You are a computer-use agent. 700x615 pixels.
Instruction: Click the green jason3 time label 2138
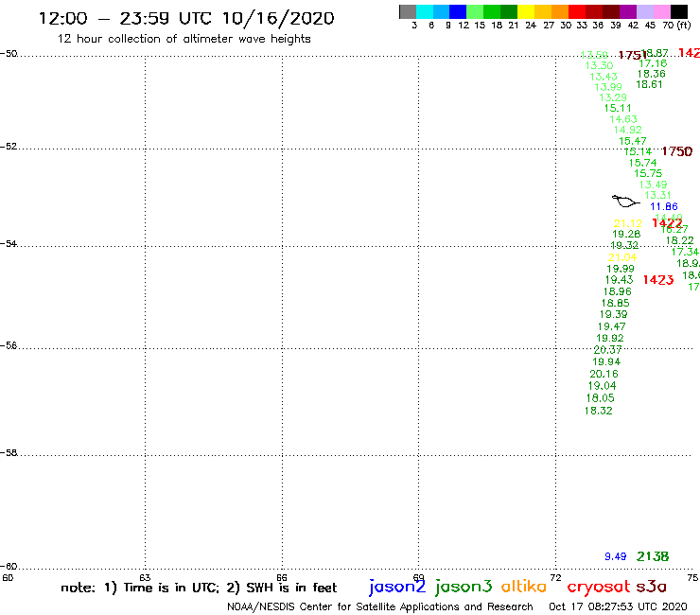pos(653,556)
